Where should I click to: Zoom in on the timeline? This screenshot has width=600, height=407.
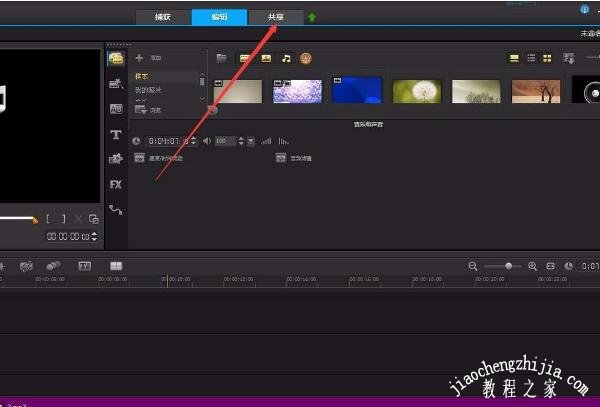pyautogui.click(x=532, y=266)
